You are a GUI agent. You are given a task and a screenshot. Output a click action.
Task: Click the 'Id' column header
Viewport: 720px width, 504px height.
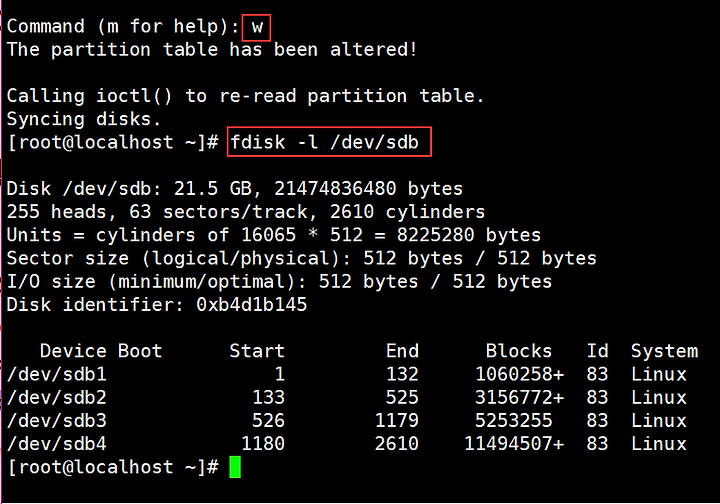[x=597, y=351]
